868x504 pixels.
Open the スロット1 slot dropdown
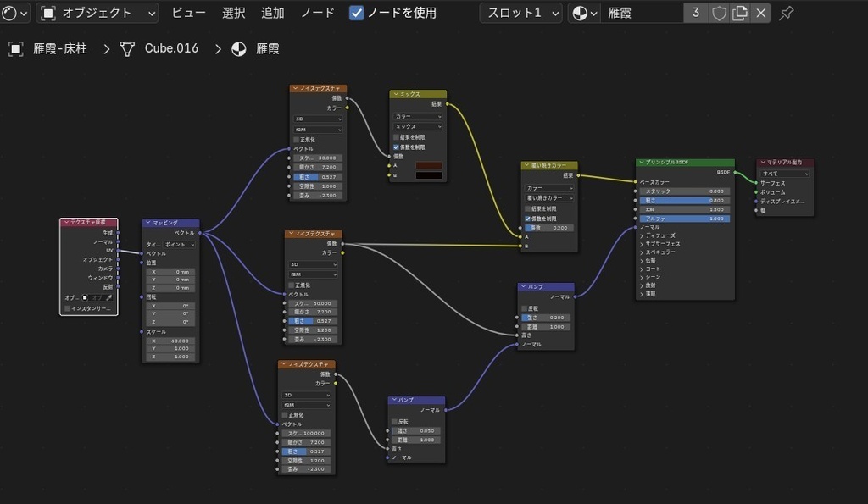[521, 13]
